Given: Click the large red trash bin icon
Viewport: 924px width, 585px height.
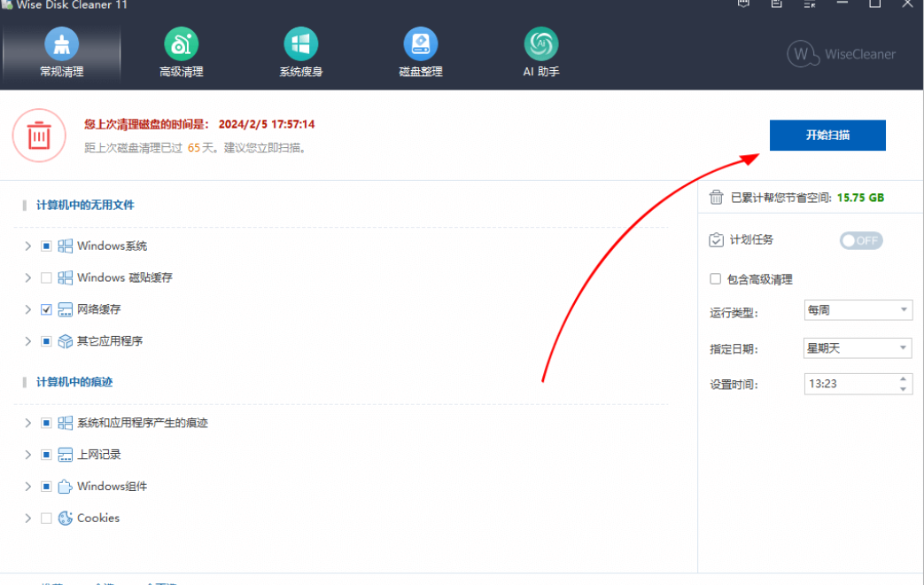Looking at the screenshot, I should pyautogui.click(x=39, y=136).
